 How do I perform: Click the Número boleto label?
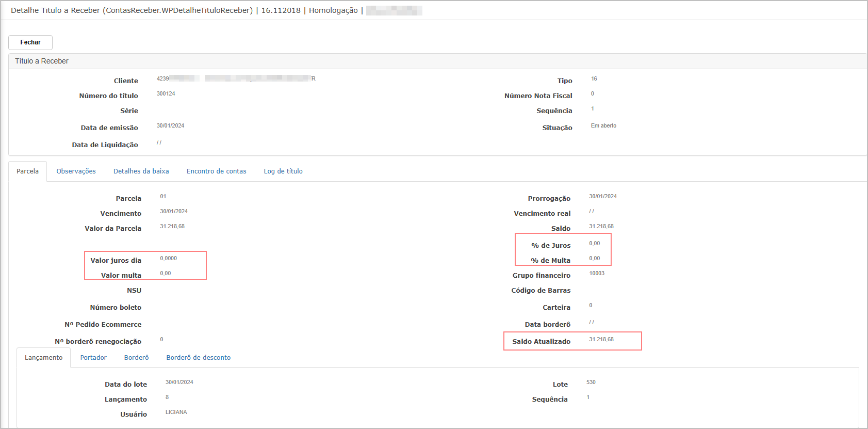pos(116,308)
